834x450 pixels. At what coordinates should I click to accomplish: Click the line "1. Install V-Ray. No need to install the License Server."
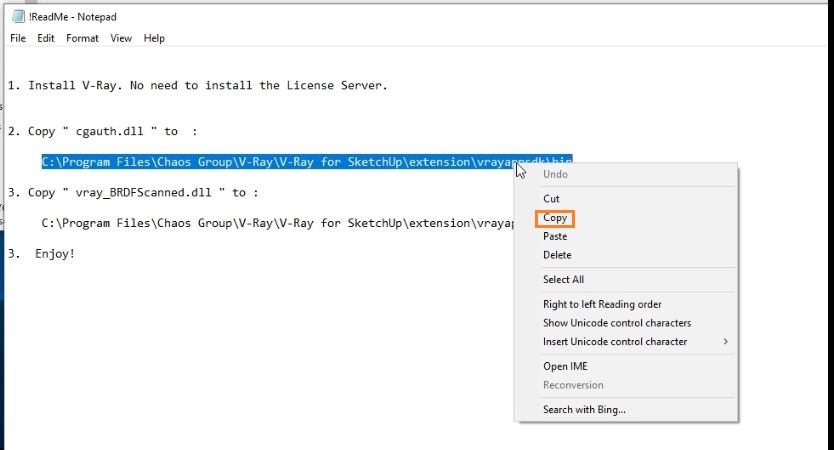click(197, 85)
